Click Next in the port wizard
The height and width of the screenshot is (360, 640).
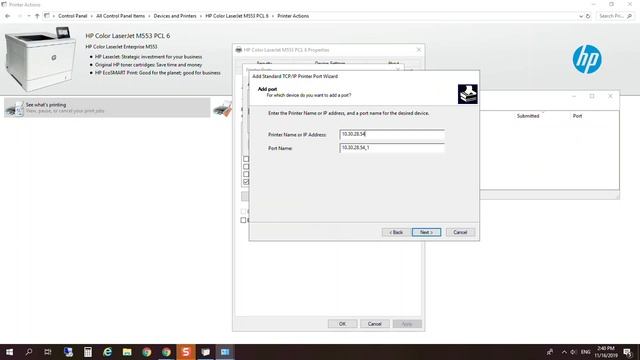(426, 232)
